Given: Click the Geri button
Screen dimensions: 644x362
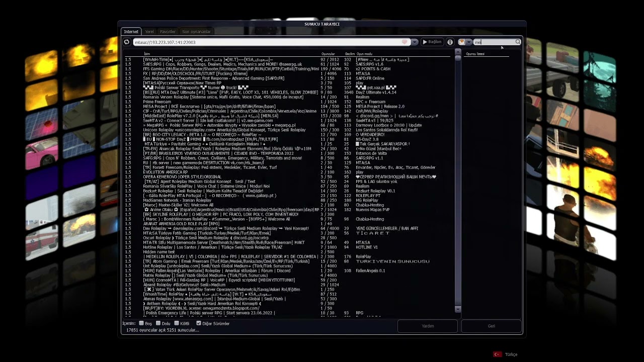Looking at the screenshot, I should 492,326.
